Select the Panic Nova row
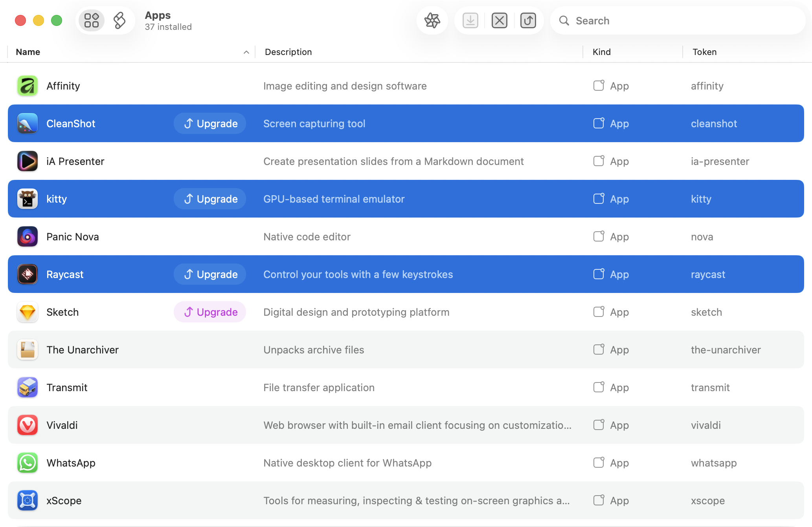This screenshot has height=527, width=812. click(406, 236)
